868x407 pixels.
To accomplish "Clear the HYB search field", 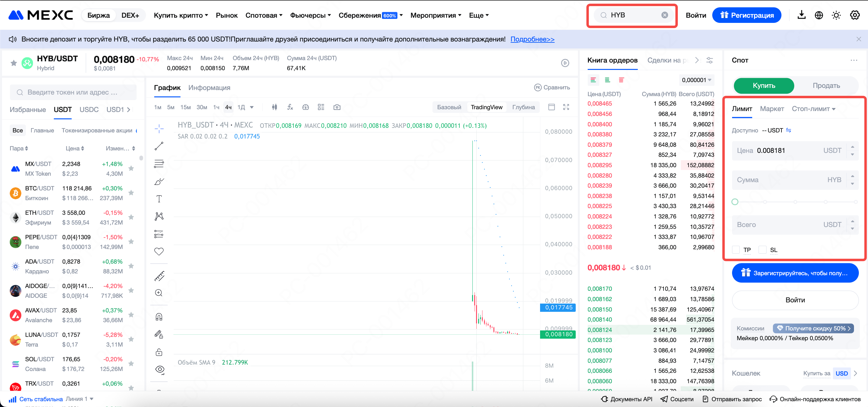I will click(664, 15).
